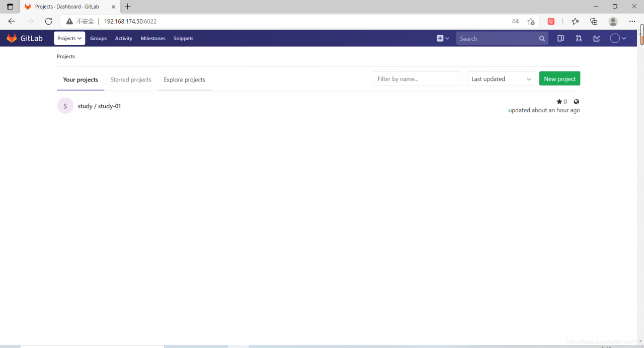Click the S project avatar
This screenshot has height=348, width=644.
click(x=65, y=106)
